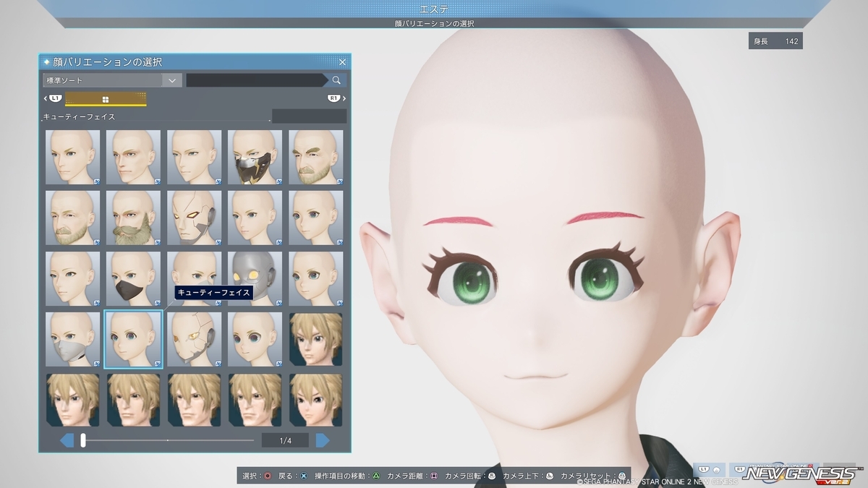Select the face with long full beard

[x=134, y=218]
